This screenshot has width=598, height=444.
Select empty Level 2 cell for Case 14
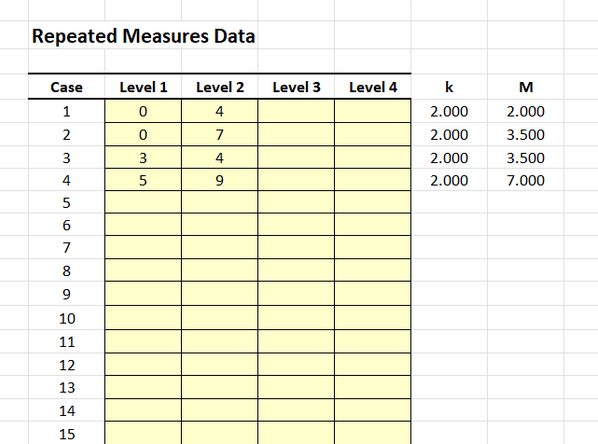[x=220, y=410]
